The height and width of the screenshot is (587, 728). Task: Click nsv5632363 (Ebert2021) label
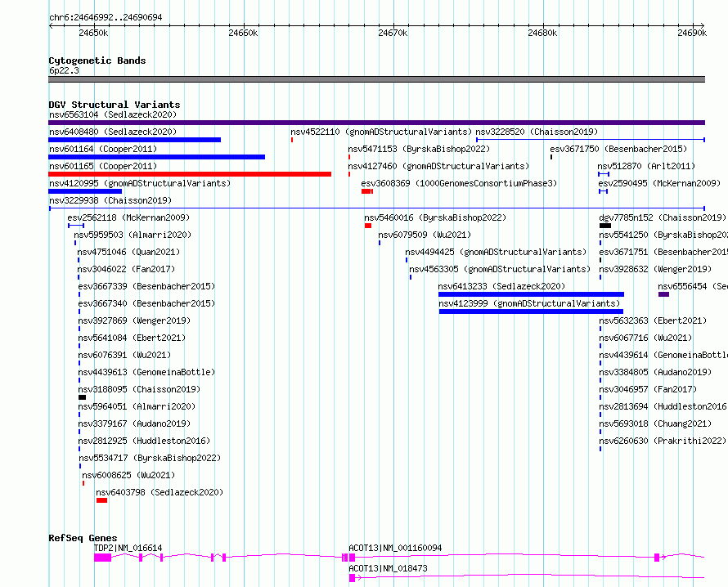(653, 320)
